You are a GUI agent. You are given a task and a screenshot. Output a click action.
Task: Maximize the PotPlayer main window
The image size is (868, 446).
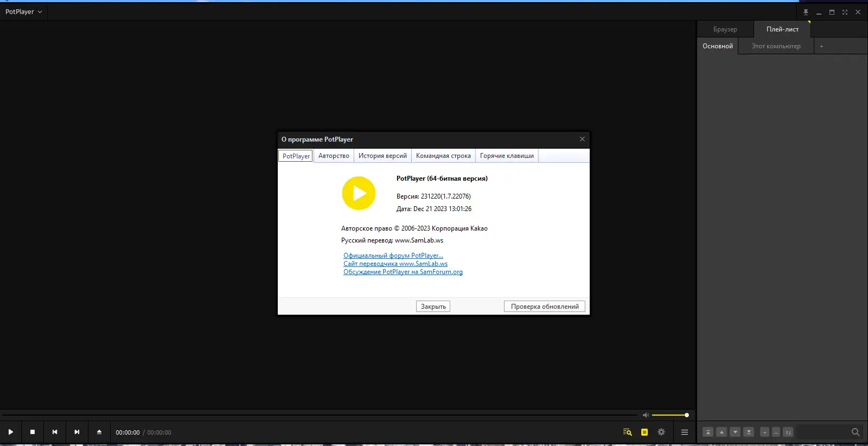pos(832,12)
